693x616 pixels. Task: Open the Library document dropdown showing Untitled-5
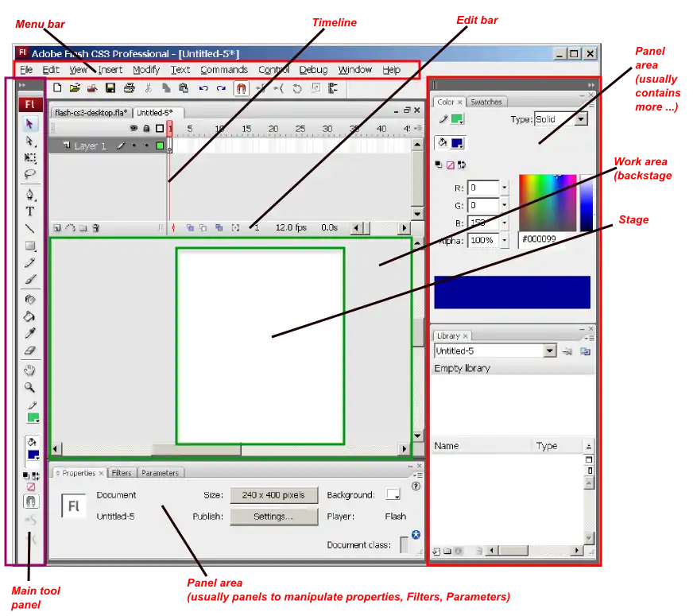coord(549,351)
